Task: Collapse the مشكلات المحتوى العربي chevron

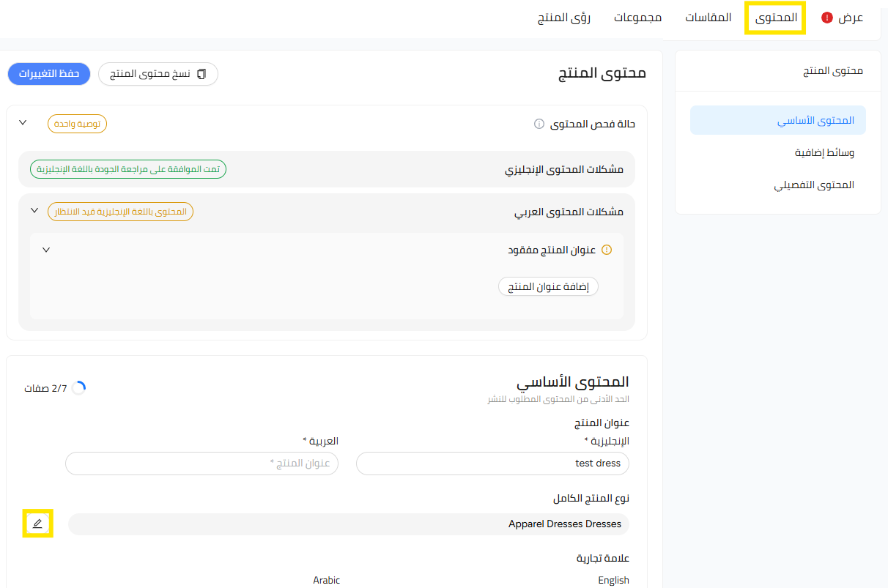Action: pos(34,211)
